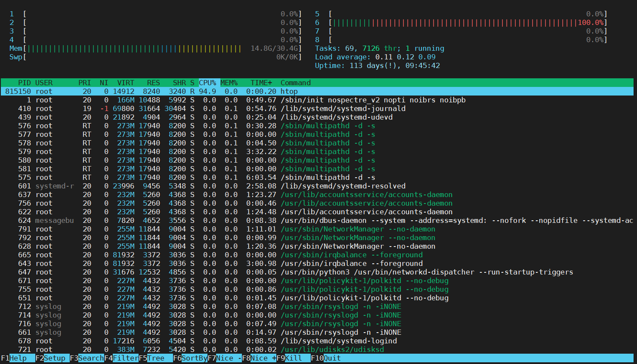Sort by PID column header
This screenshot has width=637, height=364.
click(x=25, y=83)
